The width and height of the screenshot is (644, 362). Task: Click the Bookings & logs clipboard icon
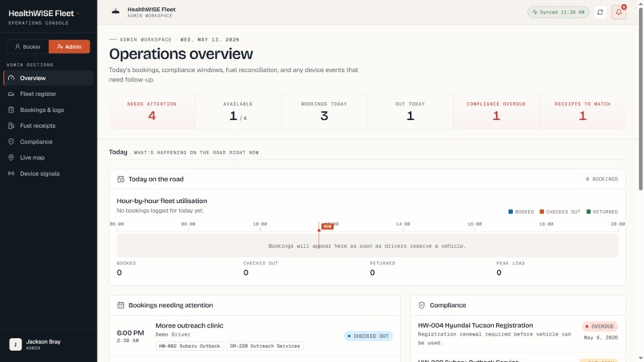coord(11,110)
